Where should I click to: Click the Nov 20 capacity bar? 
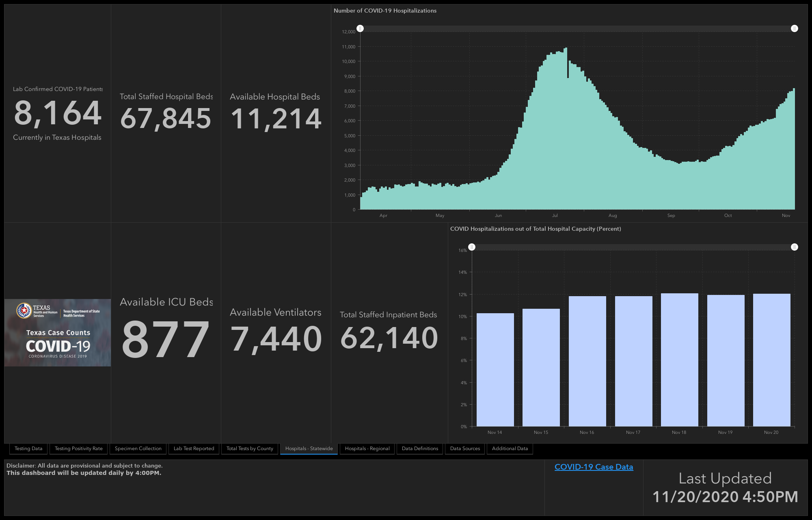point(771,360)
